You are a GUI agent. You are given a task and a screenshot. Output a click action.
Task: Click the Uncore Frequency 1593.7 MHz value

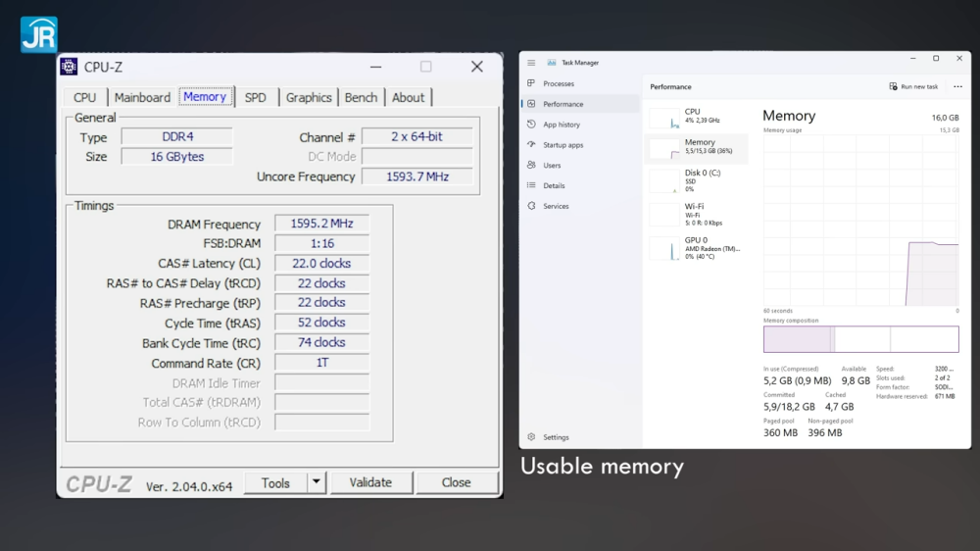click(x=416, y=176)
